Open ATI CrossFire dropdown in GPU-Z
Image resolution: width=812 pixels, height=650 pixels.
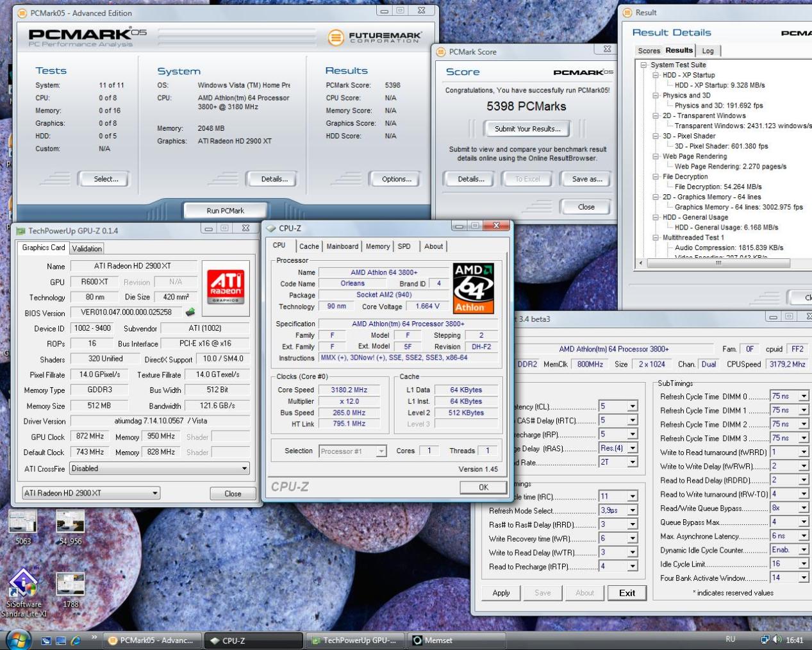244,469
